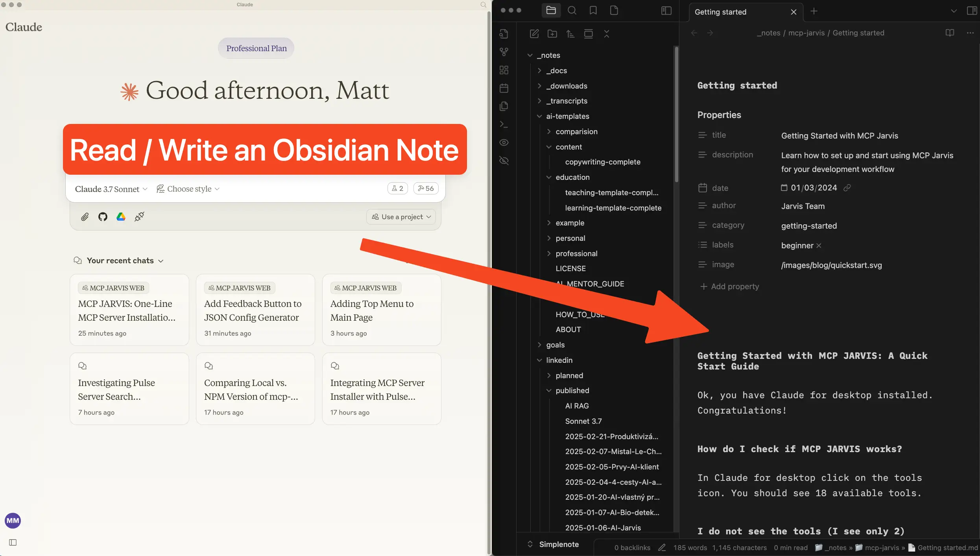Open the MM user avatar in Claude
Viewport: 980px width, 556px height.
(13, 521)
